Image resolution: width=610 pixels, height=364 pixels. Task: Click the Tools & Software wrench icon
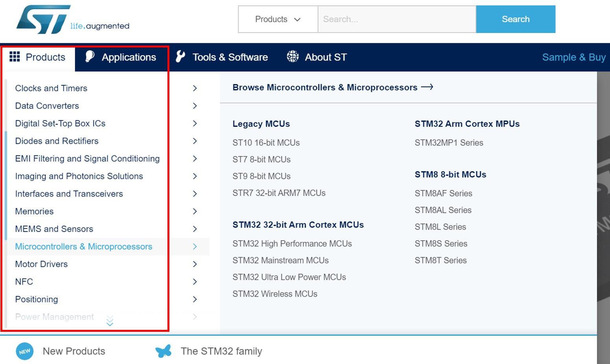pos(180,57)
